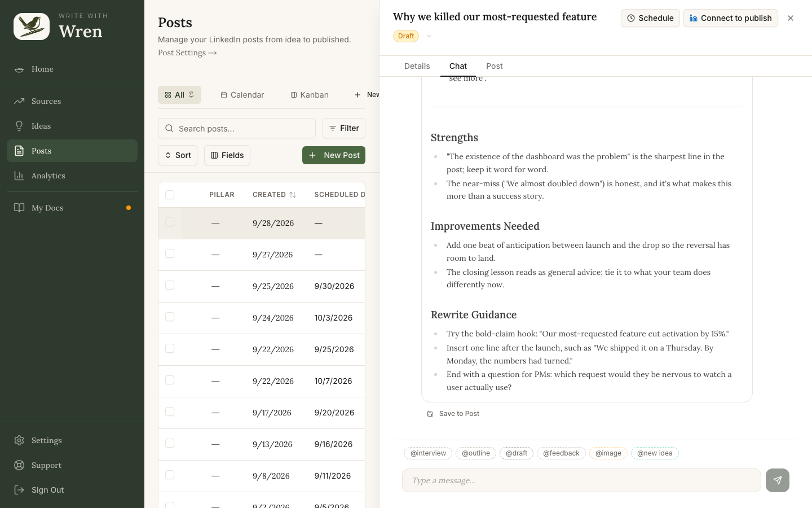Screen dimensions: 812x508
Task: Open My Docs in the sidebar
Action: pyautogui.click(x=72, y=208)
